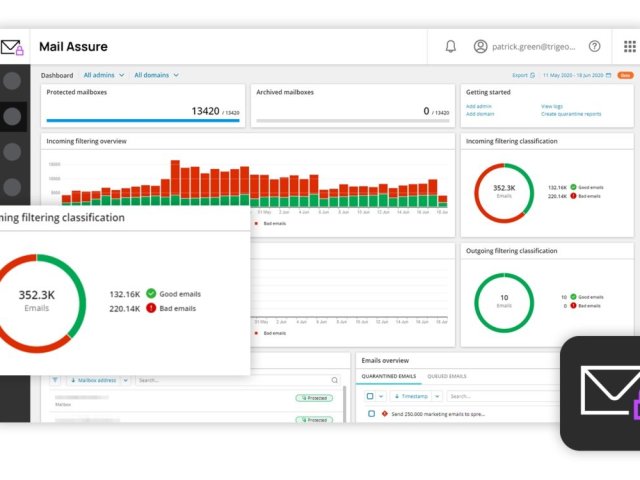This screenshot has width=640, height=480.
Task: Tick the select-all checkbox in Emails overview
Action: [x=369, y=396]
